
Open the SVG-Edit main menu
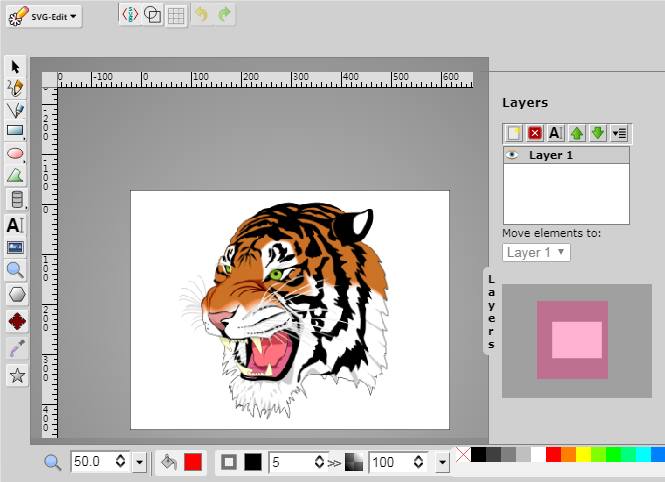coord(45,16)
